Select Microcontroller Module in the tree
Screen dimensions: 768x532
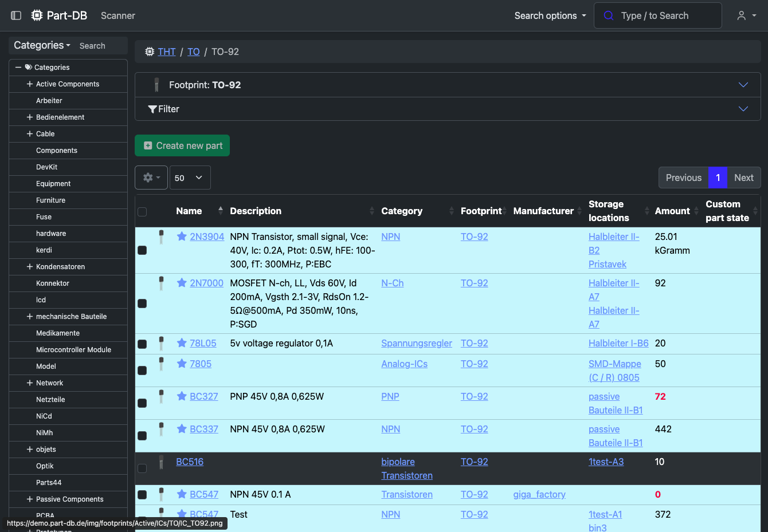pos(73,349)
